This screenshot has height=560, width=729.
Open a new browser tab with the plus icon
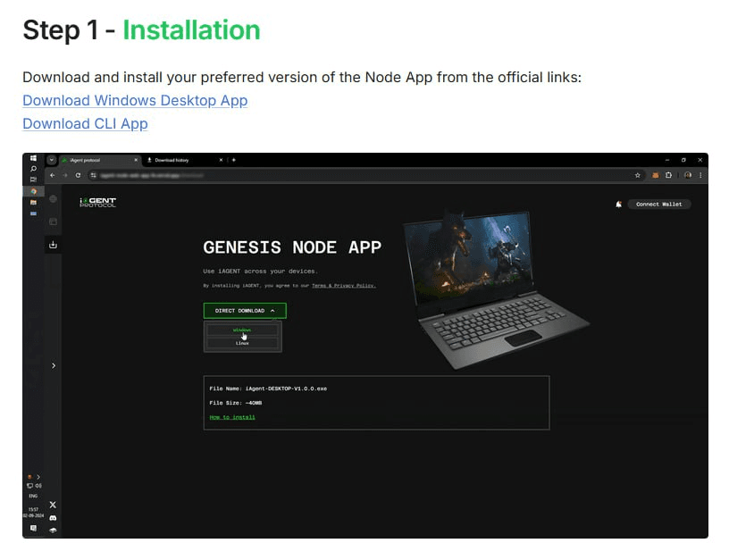click(234, 161)
